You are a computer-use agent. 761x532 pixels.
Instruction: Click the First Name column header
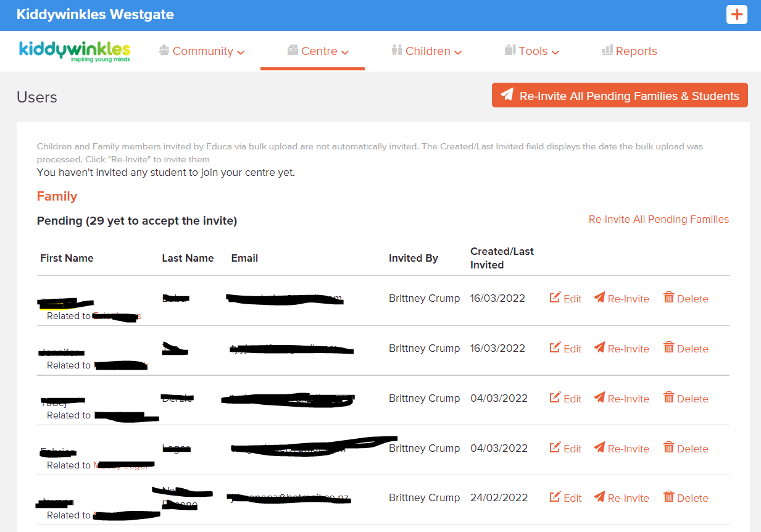[x=67, y=258]
